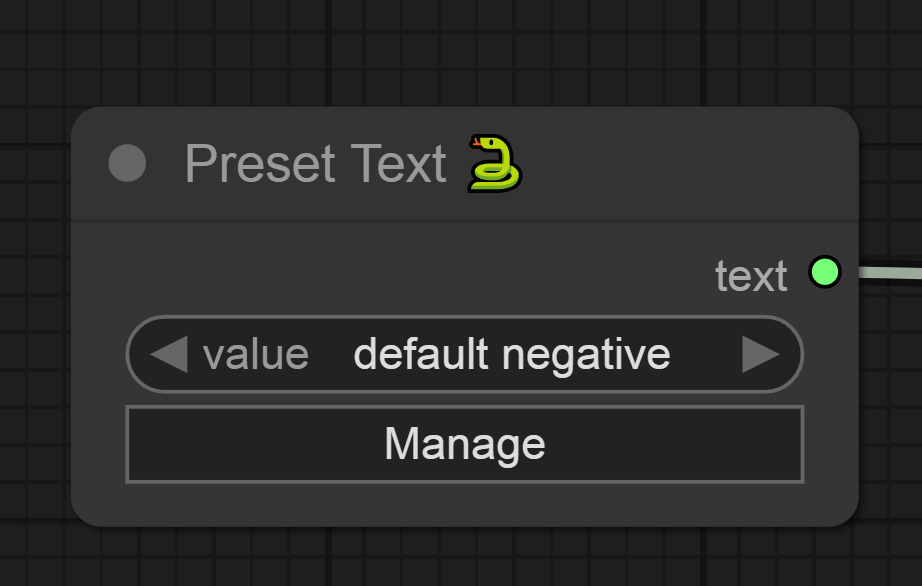
Task: Click gap between the value combo and Manage
Action: 465,399
